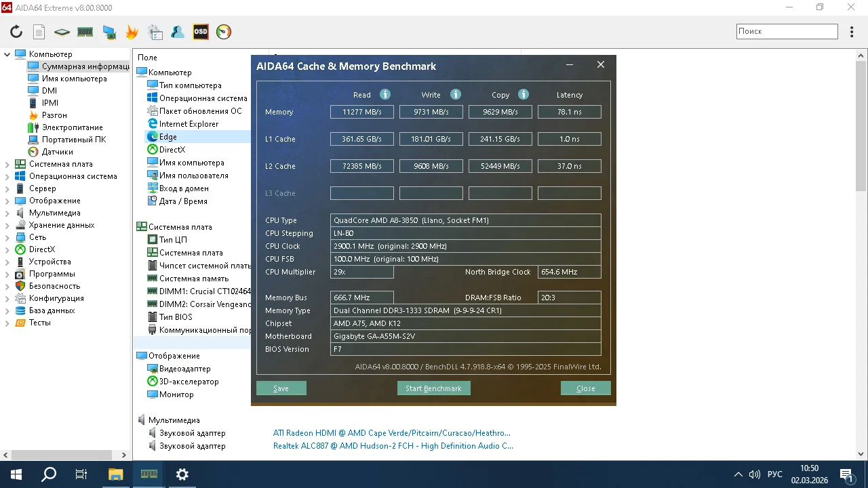This screenshot has width=868, height=488.
Task: Select Разгон in the sidebar tree
Action: click(54, 115)
